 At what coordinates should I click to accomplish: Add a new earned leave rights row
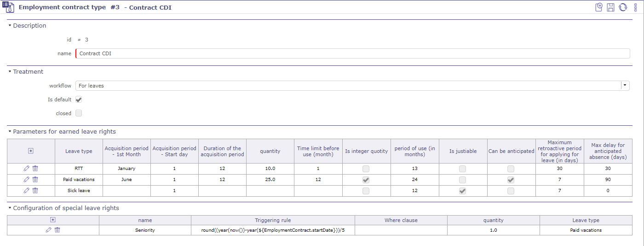[x=31, y=151]
